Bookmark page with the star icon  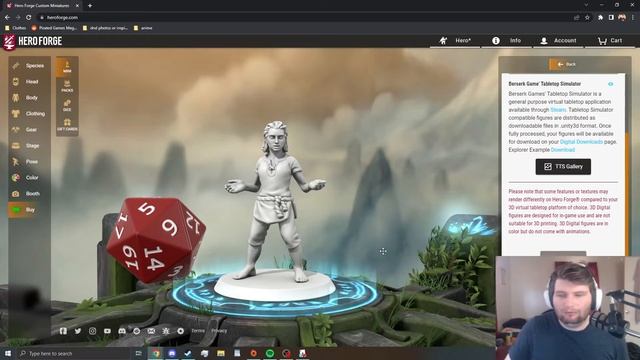tap(587, 18)
